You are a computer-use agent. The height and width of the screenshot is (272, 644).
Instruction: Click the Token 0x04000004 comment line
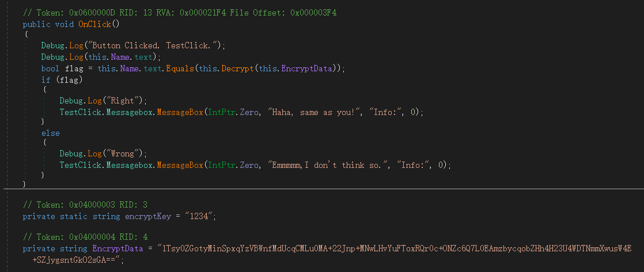click(85, 237)
